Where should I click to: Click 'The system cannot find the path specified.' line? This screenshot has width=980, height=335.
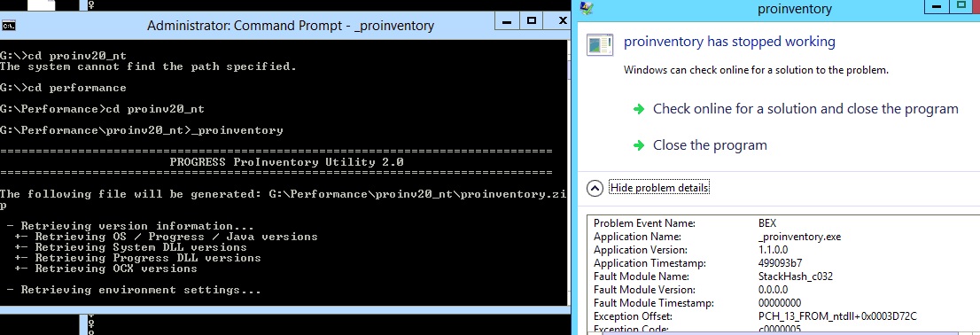click(148, 66)
